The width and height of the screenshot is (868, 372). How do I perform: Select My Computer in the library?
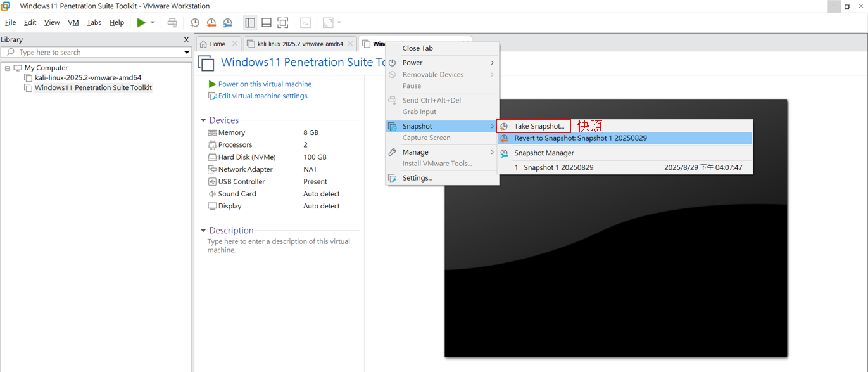point(46,68)
